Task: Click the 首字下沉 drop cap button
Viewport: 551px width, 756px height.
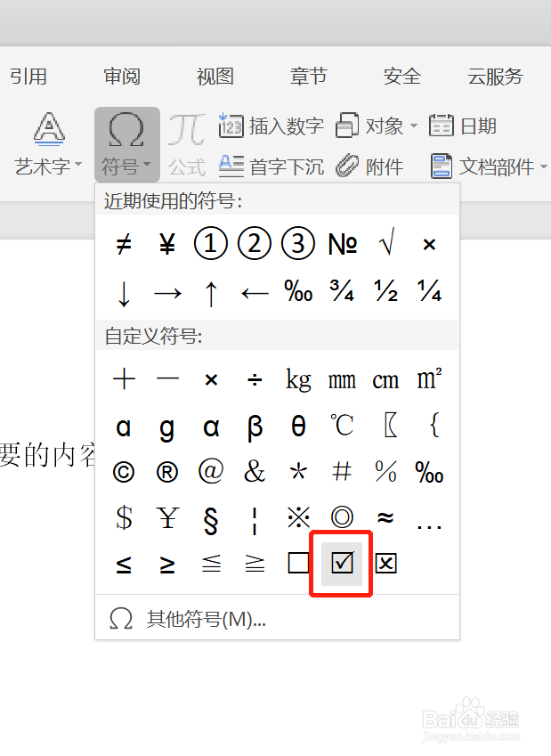Action: click(271, 167)
